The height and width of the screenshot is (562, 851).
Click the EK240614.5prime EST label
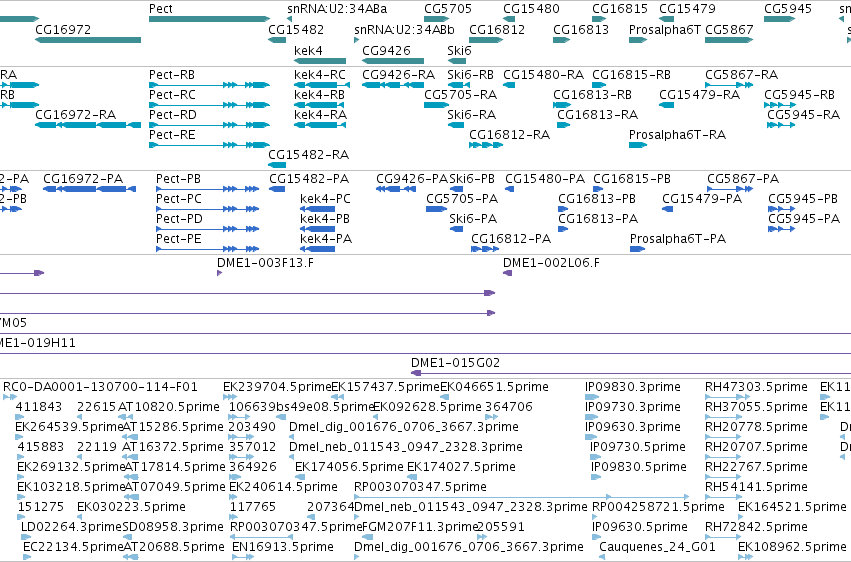pos(283,487)
